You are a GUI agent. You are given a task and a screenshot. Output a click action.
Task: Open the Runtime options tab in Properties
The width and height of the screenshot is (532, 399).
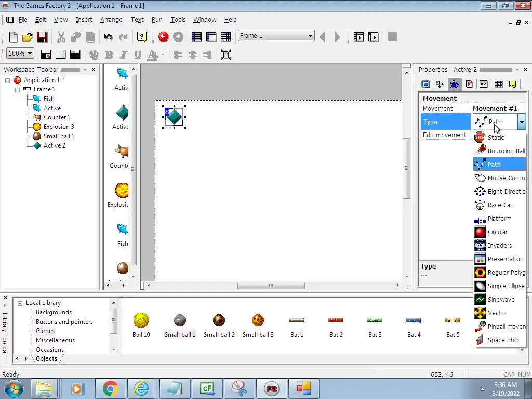[x=469, y=84]
